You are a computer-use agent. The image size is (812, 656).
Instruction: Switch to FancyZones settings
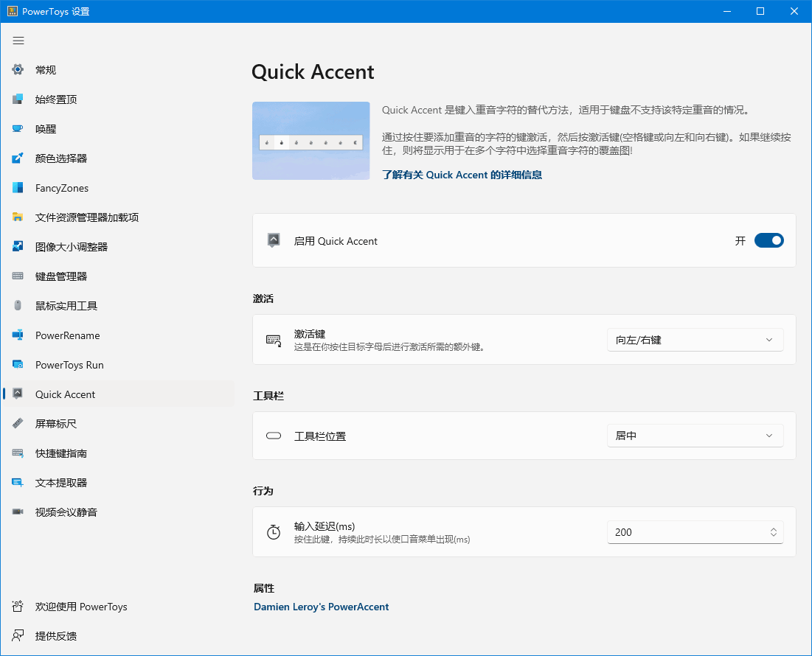tap(62, 188)
